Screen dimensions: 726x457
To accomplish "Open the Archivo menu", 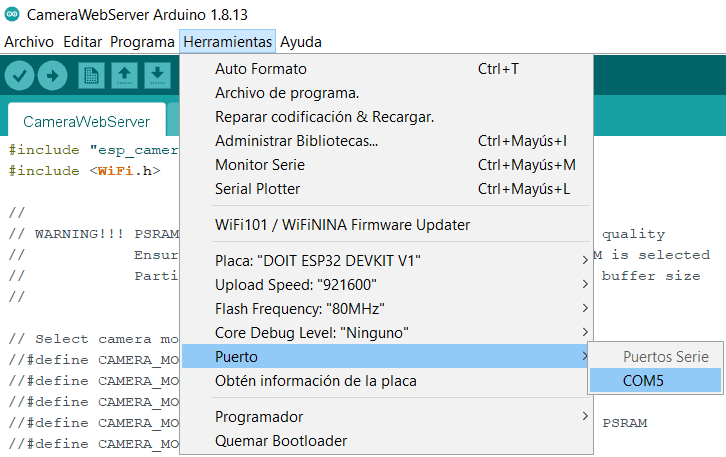I will 29,42.
